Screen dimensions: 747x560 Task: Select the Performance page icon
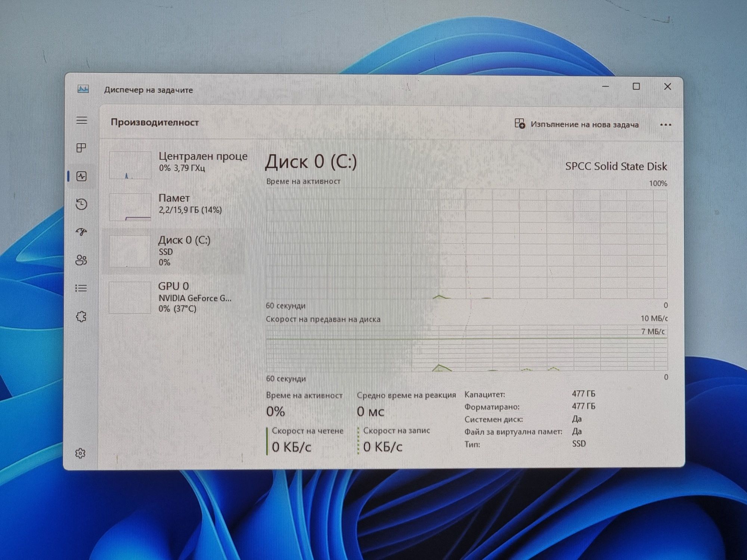coord(81,176)
